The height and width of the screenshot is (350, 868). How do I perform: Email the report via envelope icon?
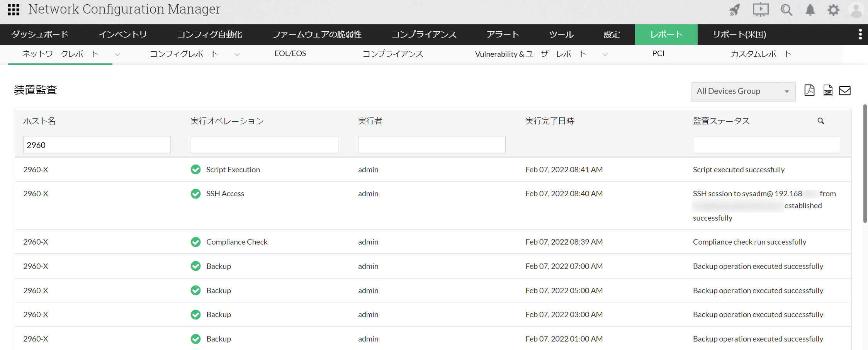[x=845, y=90]
